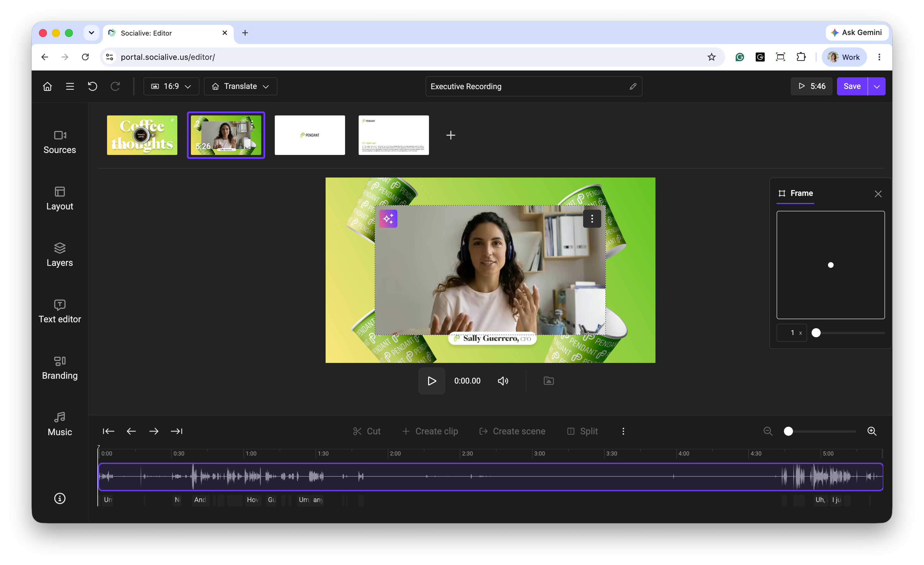The image size is (924, 565).
Task: Bookmark this page with the star icon
Action: point(711,57)
